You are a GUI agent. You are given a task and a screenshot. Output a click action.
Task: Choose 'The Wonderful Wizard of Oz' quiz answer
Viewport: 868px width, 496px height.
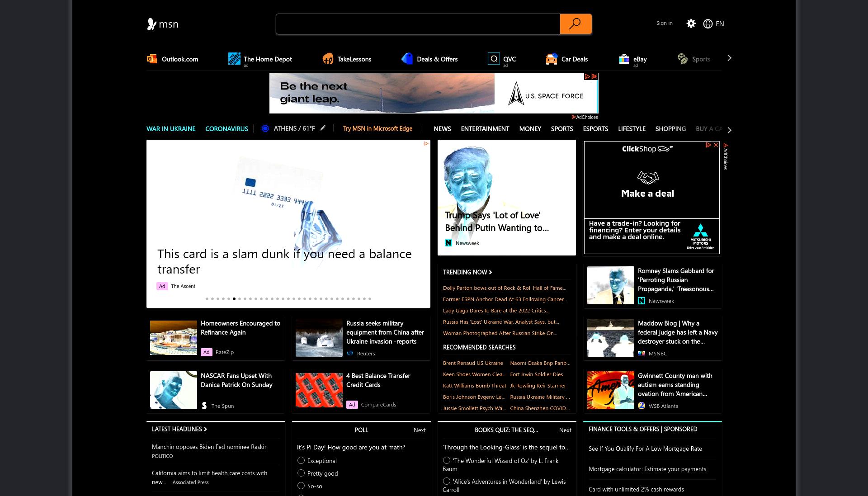click(447, 461)
